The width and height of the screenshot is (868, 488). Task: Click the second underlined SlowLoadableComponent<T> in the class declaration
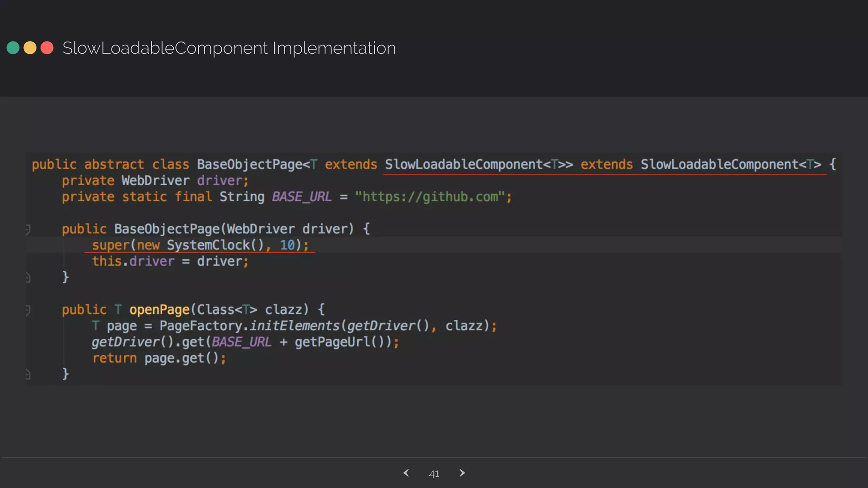coord(731,164)
